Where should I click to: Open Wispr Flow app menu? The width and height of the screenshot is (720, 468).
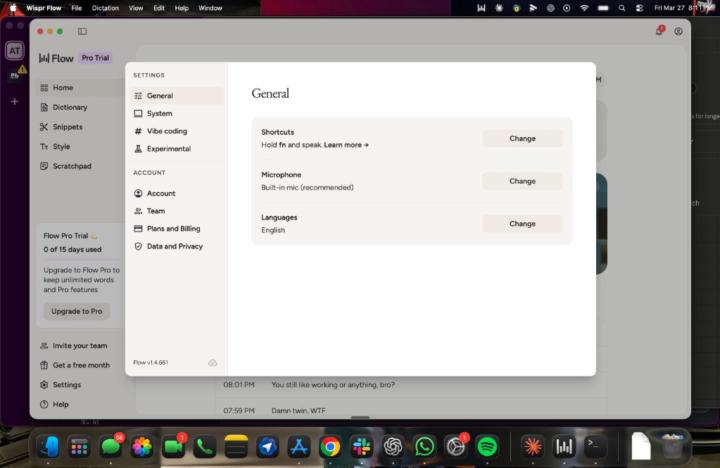tap(44, 8)
